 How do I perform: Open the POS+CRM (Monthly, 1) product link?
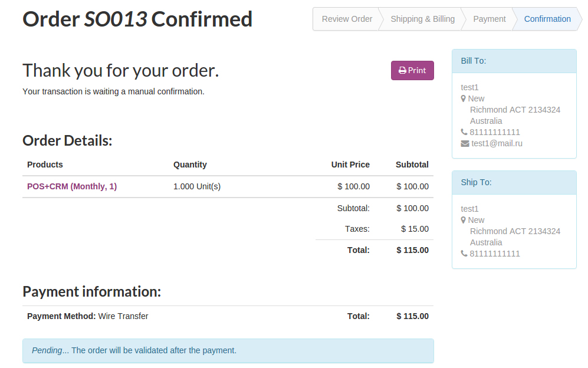point(72,186)
